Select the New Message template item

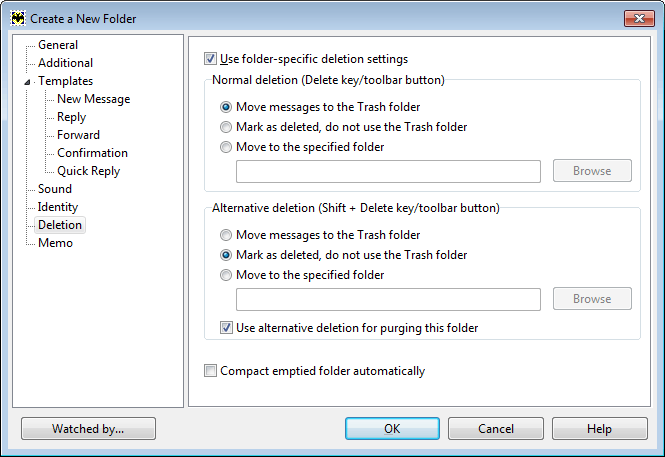coord(93,99)
